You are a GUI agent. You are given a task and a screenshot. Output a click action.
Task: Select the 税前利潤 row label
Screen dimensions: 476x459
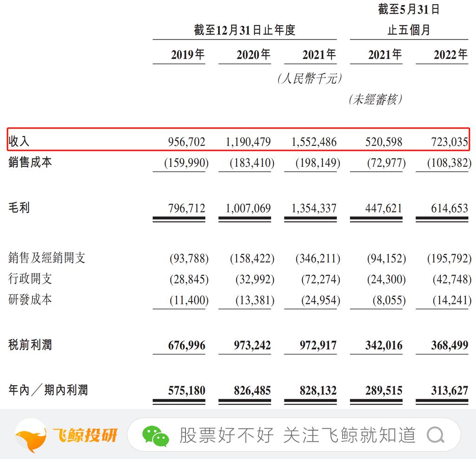tap(30, 345)
